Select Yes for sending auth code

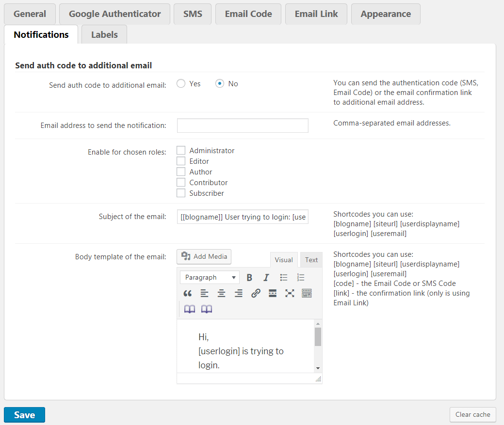coord(181,84)
